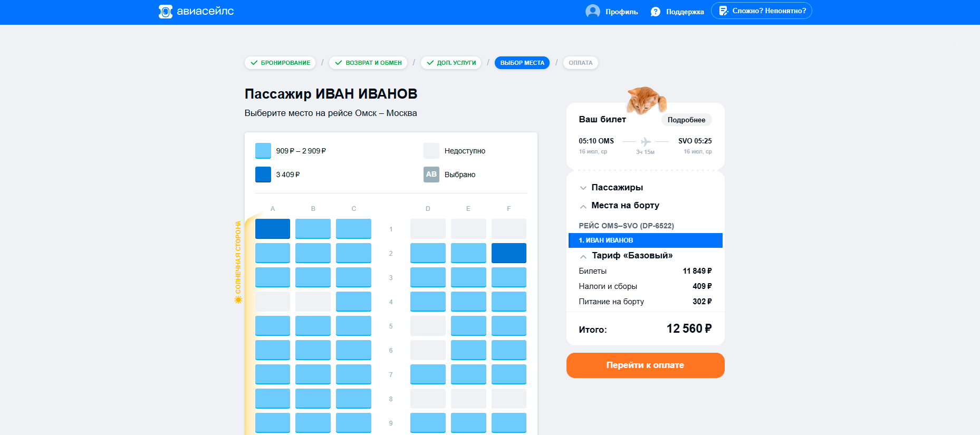
Task: Click the AB Выбрано legend icon
Action: click(431, 175)
